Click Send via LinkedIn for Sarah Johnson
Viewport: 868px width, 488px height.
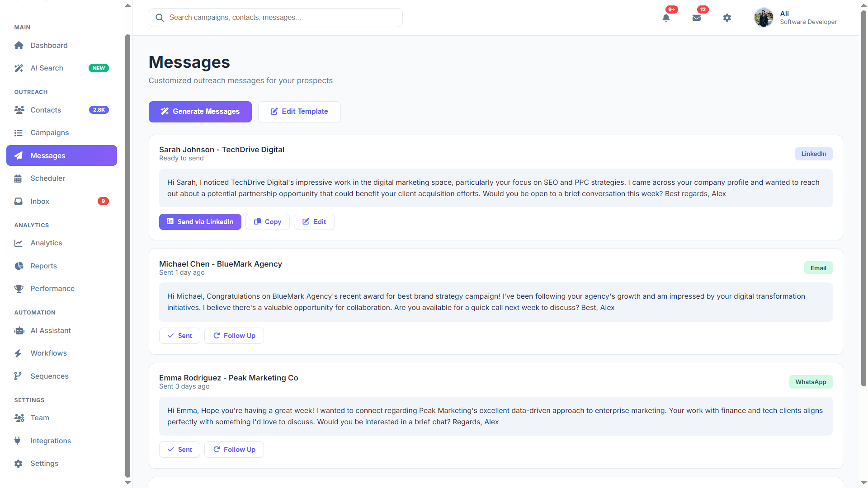(200, 221)
